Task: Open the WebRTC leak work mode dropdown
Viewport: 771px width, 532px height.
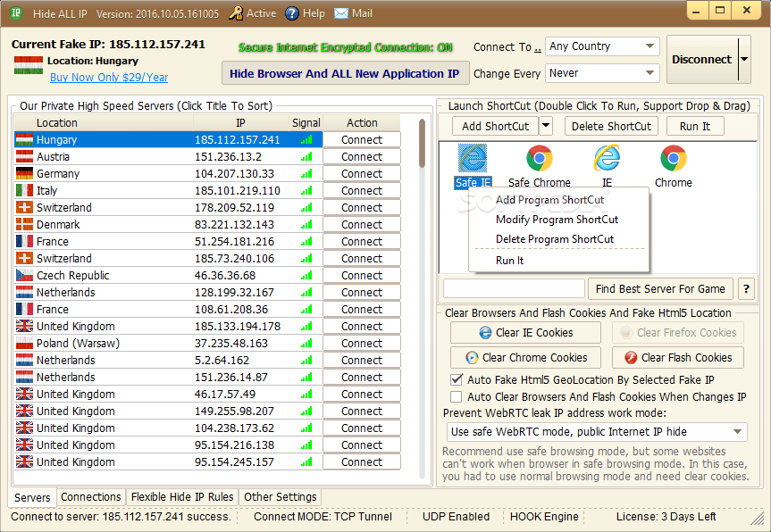Action: click(x=598, y=431)
